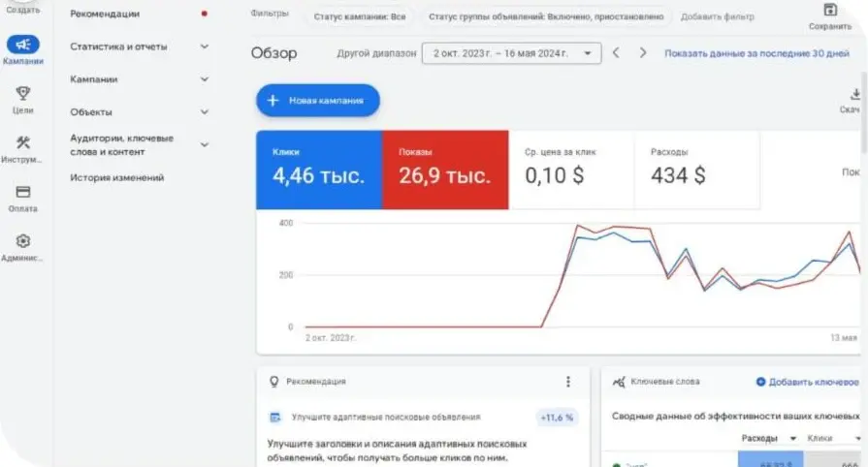Go to previous date range arrow

[616, 53]
